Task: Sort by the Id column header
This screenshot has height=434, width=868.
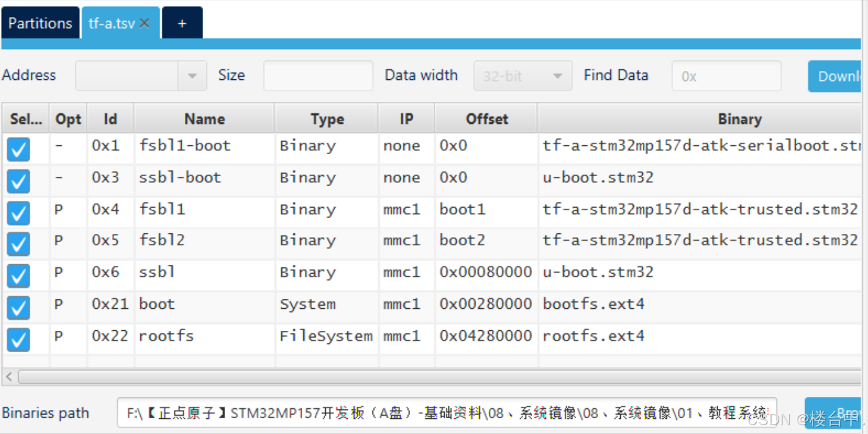Action: pos(111,119)
